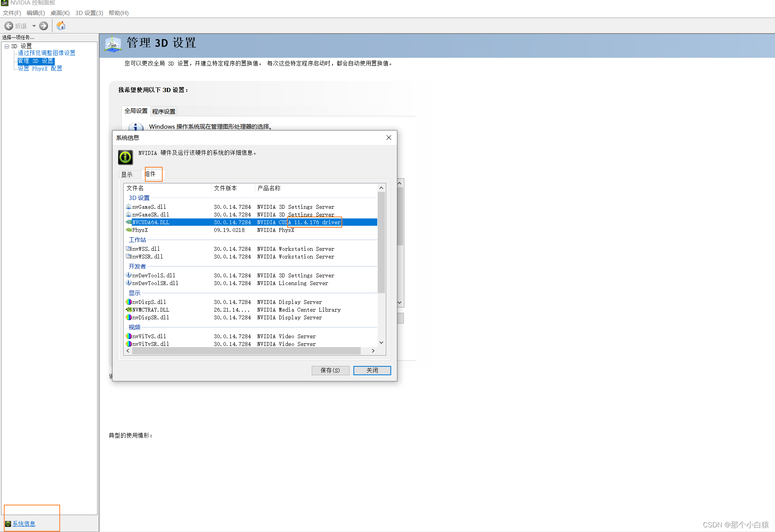Screen dimensions: 775x532
Task: Click the nvWSS.dll file icon
Action: pyautogui.click(x=129, y=249)
